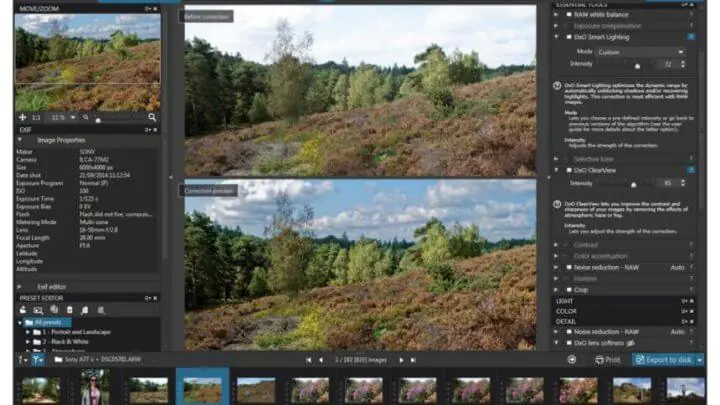Image resolution: width=720 pixels, height=405 pixels.
Task: Click the duplicate preset icon
Action: (54, 310)
